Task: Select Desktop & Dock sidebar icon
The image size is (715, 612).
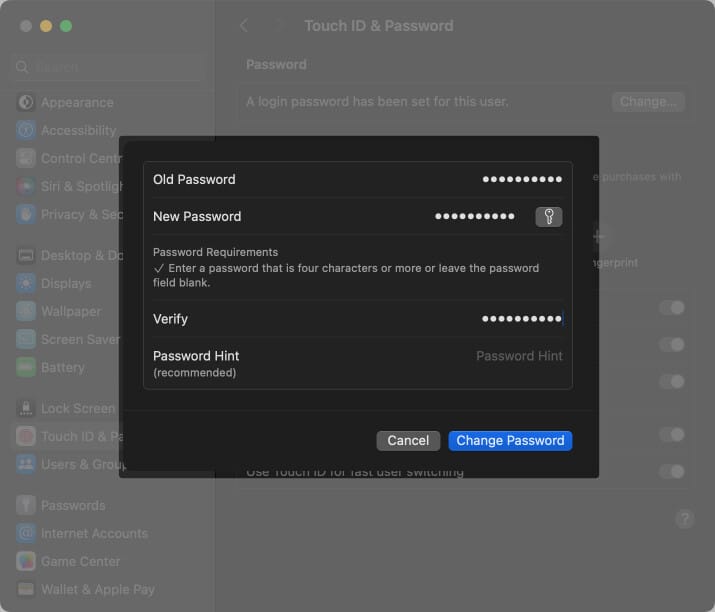Action: (26, 255)
